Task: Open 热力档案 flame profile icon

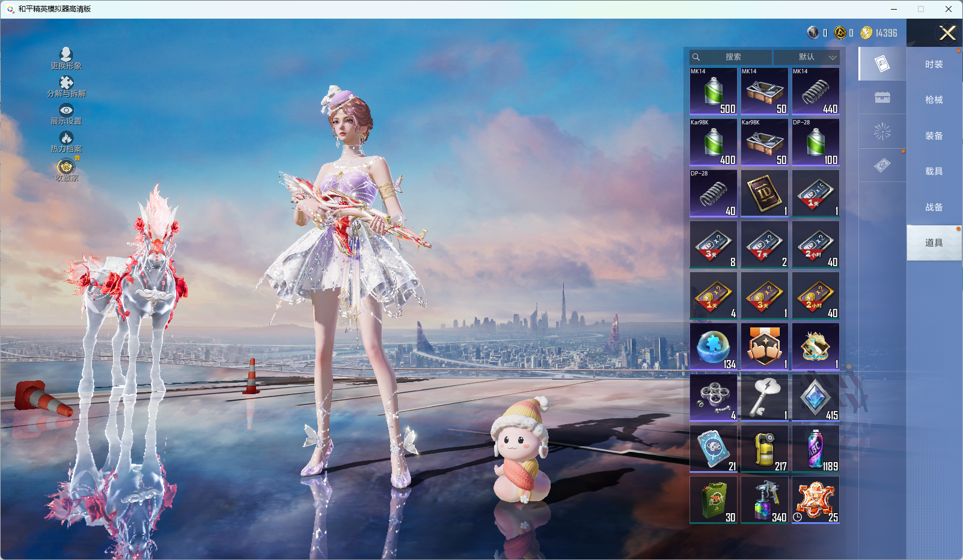Action: tap(66, 138)
